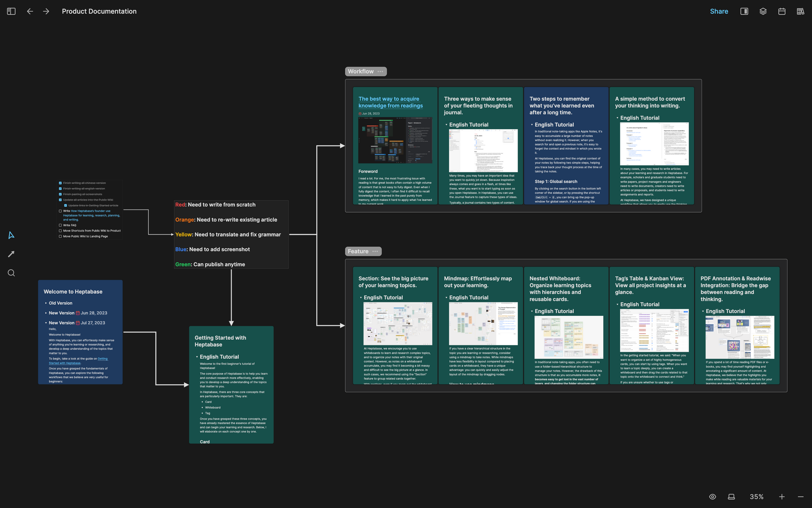Viewport: 812px width, 508px height.
Task: Open the right sidebar panel icon
Action: coord(744,11)
